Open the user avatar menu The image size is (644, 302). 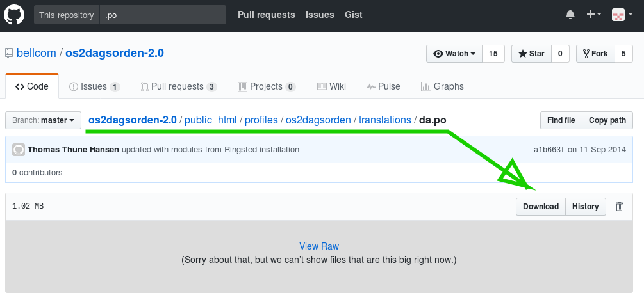[622, 15]
